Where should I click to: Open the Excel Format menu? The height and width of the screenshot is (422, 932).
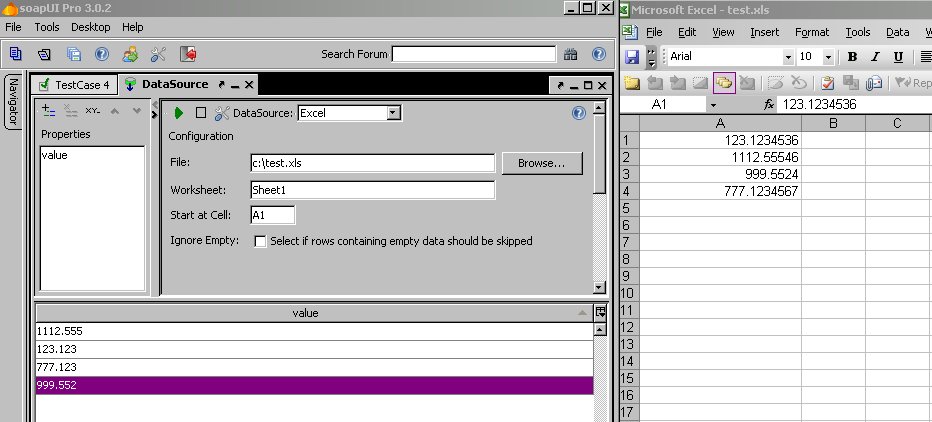tap(812, 32)
